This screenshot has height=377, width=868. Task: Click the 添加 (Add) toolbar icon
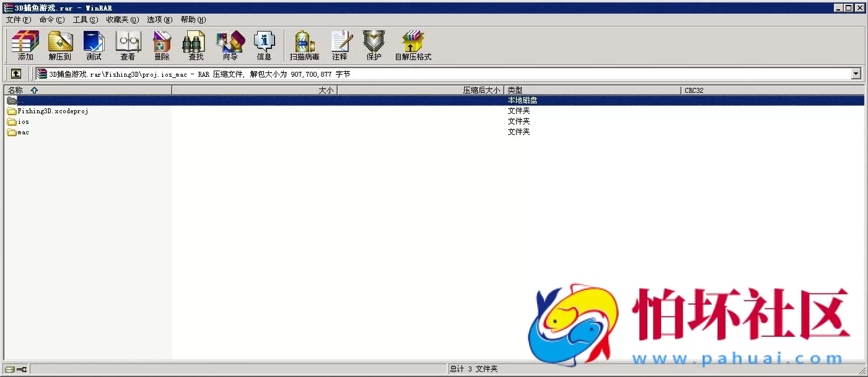pos(25,45)
